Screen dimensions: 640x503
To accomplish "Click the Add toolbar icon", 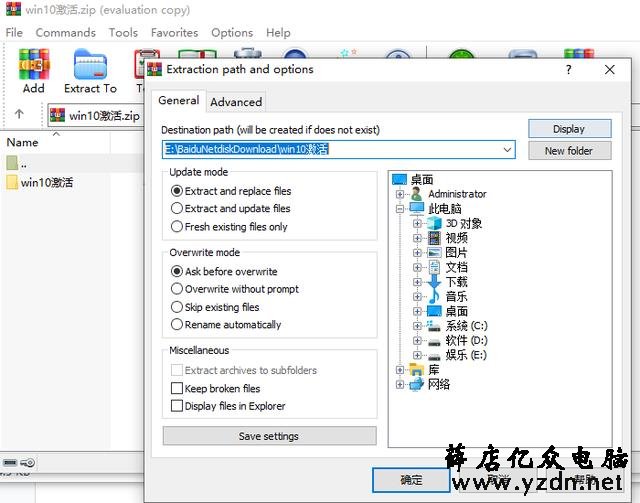I will (x=34, y=64).
